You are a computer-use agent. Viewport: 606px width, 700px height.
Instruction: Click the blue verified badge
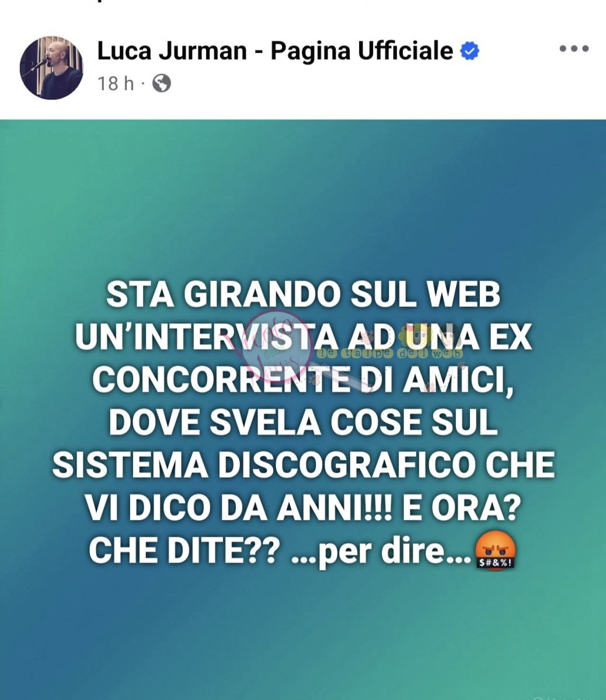tap(470, 51)
